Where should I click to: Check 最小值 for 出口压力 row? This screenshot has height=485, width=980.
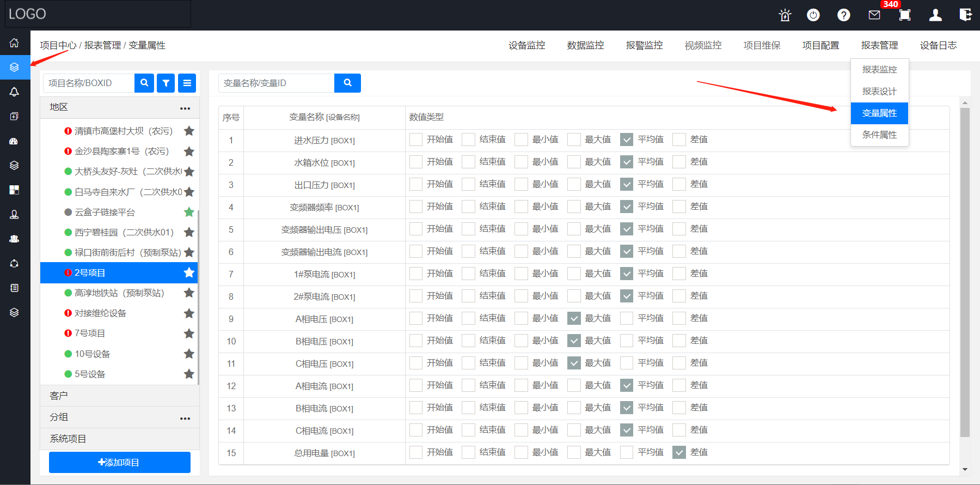(x=521, y=184)
